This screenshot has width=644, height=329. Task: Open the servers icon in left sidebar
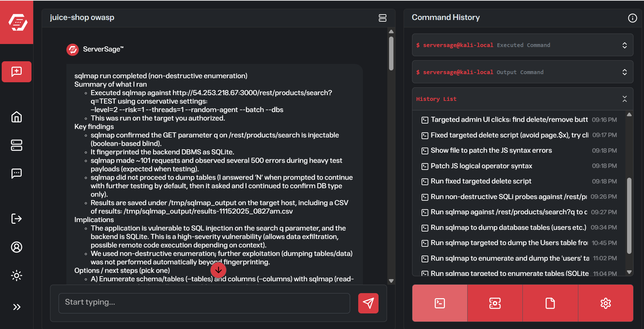click(x=17, y=145)
